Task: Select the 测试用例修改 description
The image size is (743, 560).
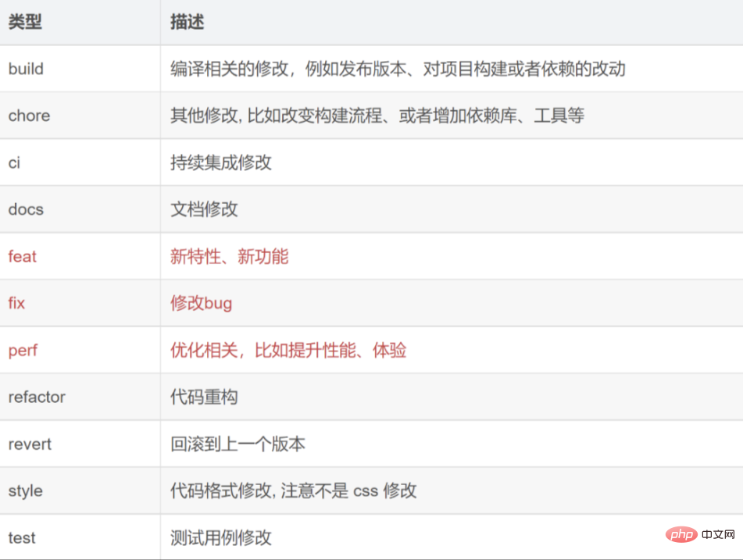Action: 221,537
